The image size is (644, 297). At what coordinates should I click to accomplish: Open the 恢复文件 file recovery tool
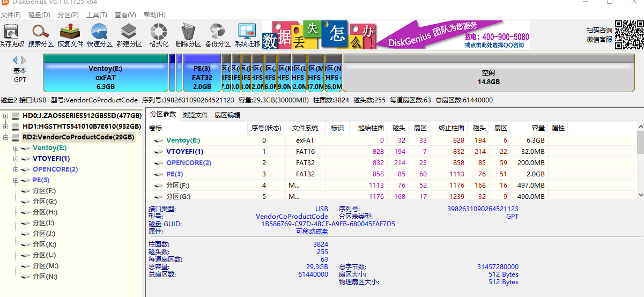point(70,31)
